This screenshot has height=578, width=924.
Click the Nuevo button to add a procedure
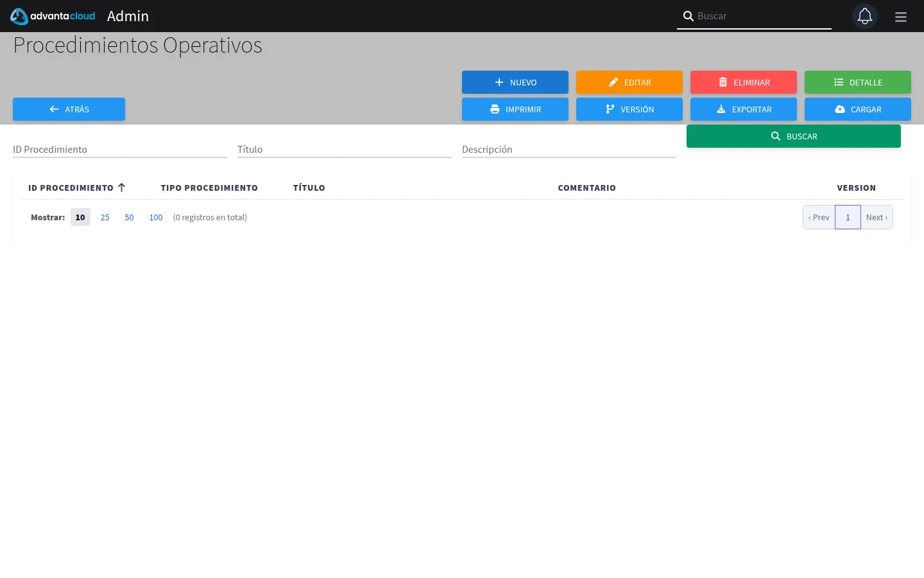point(515,82)
